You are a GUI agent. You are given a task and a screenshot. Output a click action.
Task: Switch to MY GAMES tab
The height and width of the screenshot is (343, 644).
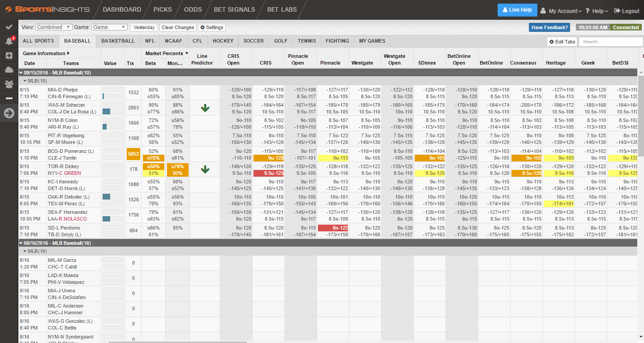coord(372,41)
